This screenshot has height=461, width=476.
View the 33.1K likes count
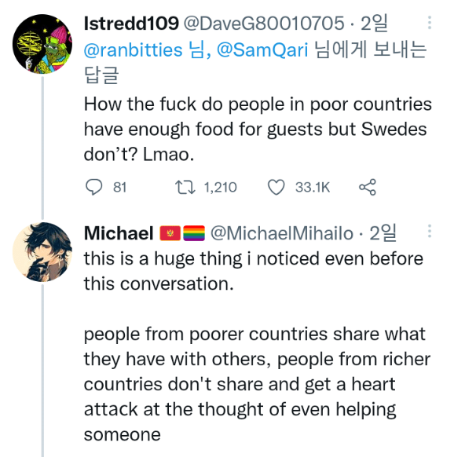(313, 187)
